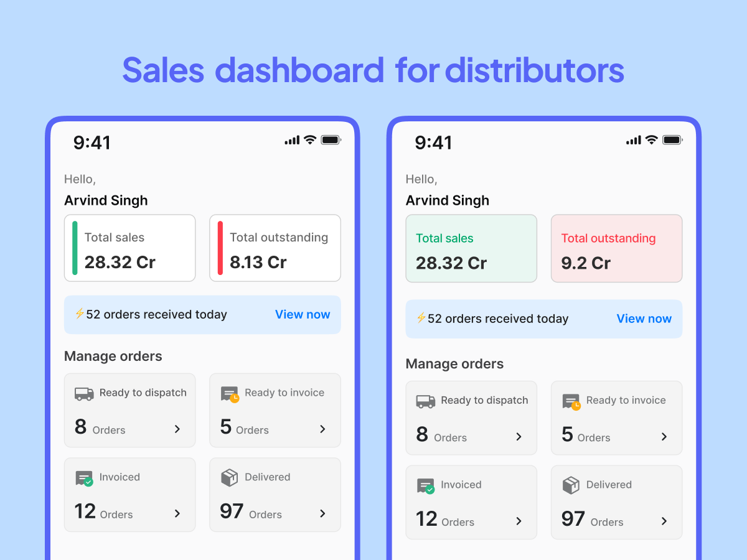The image size is (747, 560).
Task: Expand the Ready to dispatch orders chevron
Action: 177,429
